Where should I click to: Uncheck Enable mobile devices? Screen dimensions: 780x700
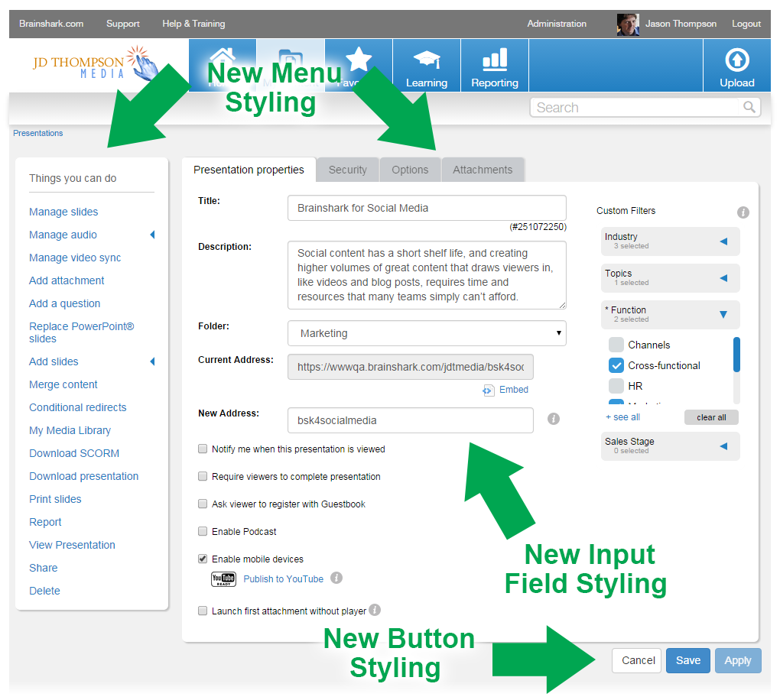pos(203,559)
